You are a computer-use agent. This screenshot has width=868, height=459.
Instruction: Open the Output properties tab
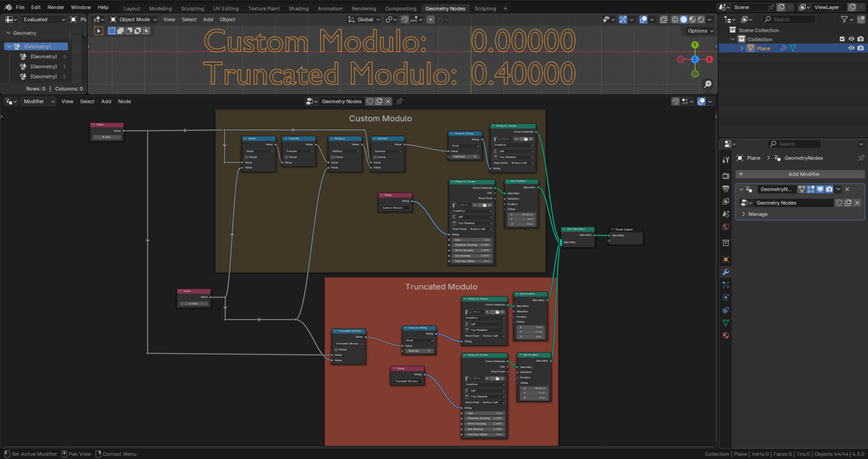click(726, 188)
